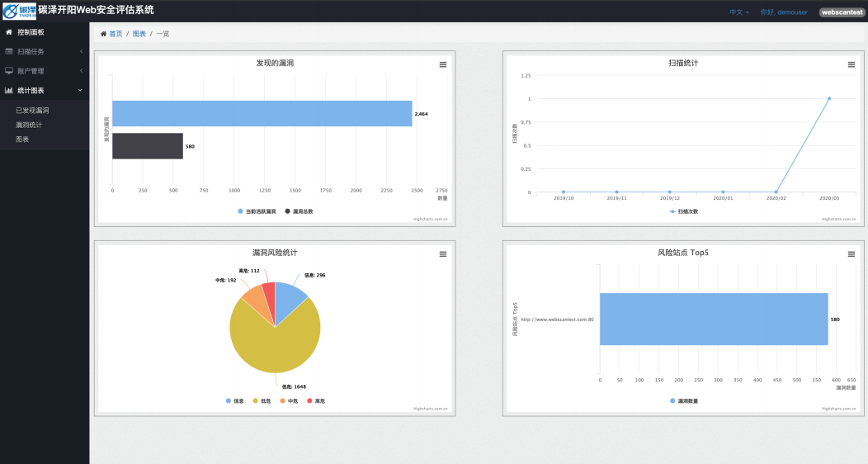Viewport: 868px width, 464px height.
Task: Click Highcharts.com.cn credit in 漏洞风险统计 chart
Action: click(430, 409)
